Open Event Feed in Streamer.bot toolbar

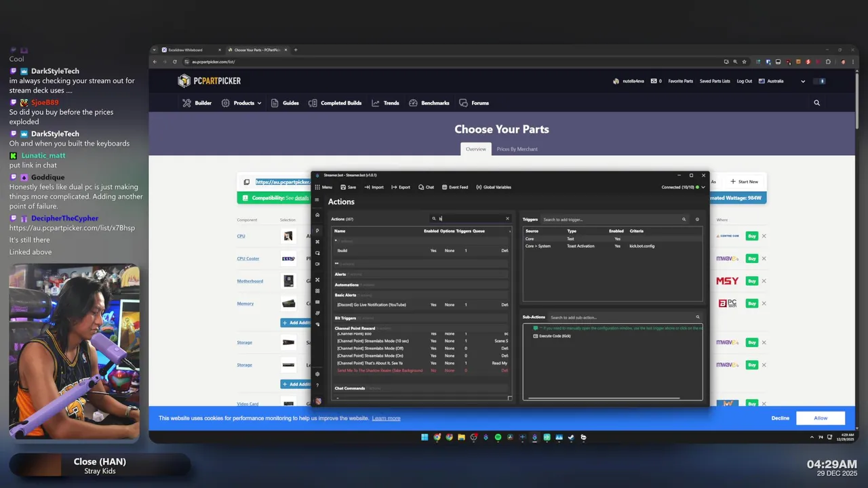coord(455,187)
